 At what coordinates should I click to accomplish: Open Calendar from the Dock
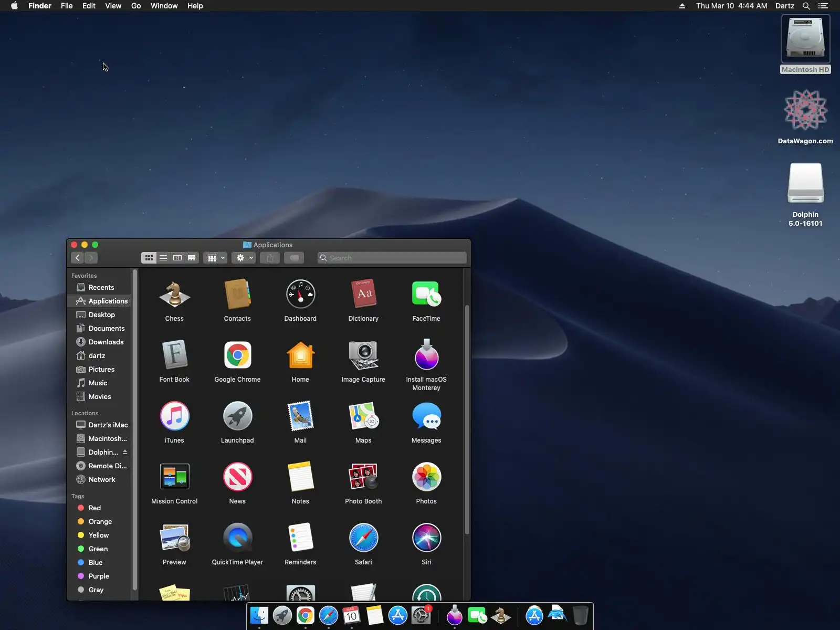point(351,615)
